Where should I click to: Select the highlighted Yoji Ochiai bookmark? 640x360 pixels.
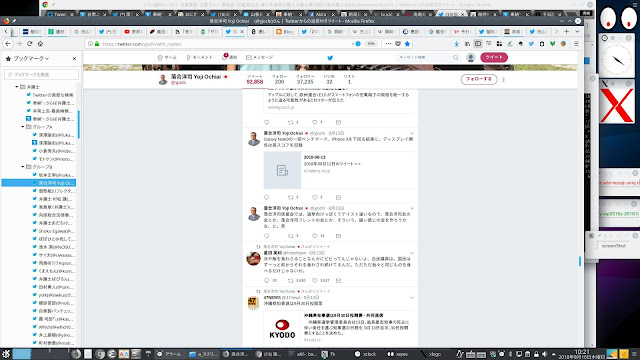[39, 183]
